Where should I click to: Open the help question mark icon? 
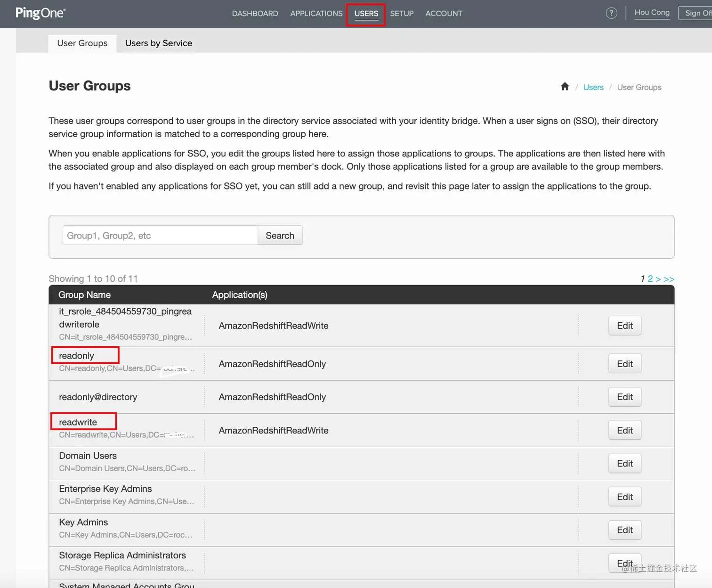pos(611,13)
